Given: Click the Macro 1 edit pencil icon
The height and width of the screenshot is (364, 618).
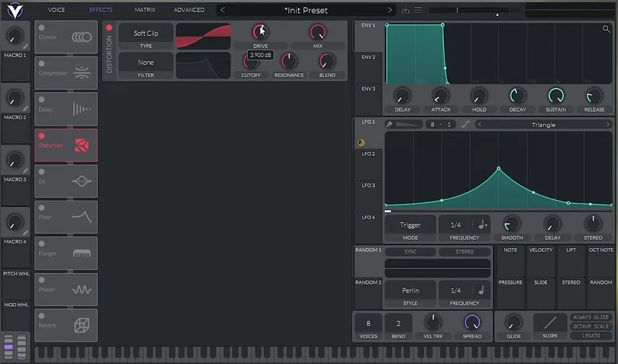Looking at the screenshot, I should pos(26,47).
